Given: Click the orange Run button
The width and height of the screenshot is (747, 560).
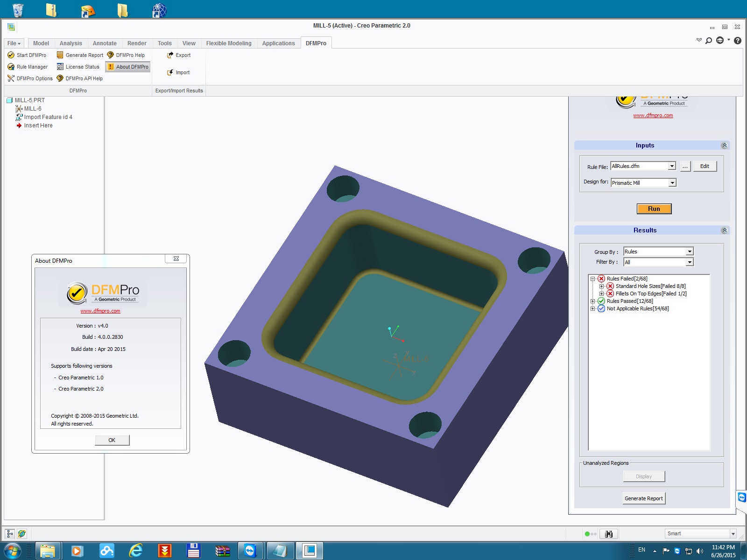Looking at the screenshot, I should point(654,209).
